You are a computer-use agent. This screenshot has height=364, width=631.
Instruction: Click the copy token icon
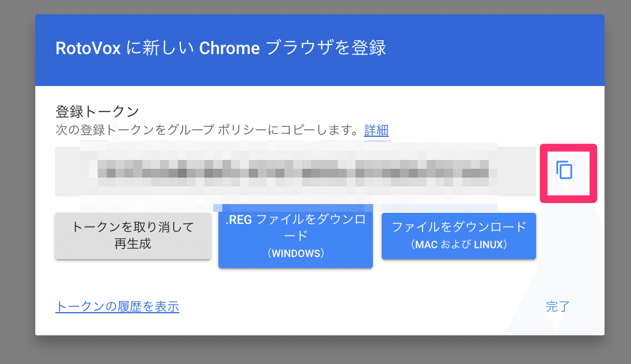(x=564, y=170)
